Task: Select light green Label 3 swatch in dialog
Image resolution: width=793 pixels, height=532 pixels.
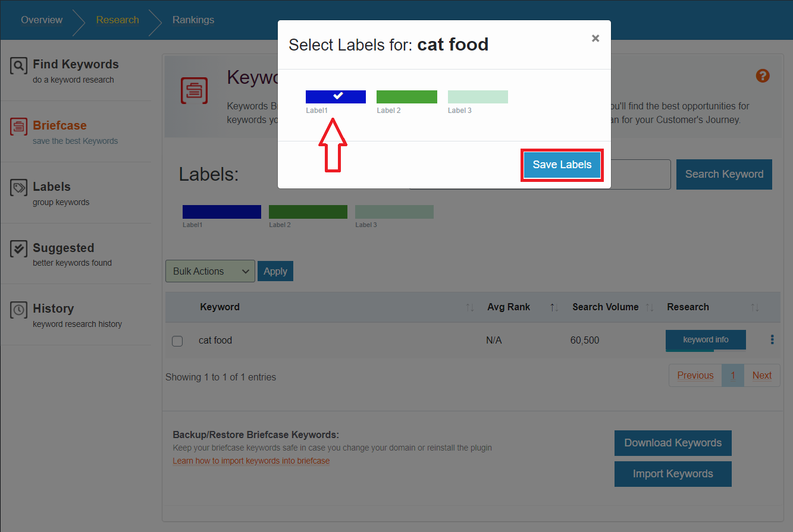Action: 478,97
